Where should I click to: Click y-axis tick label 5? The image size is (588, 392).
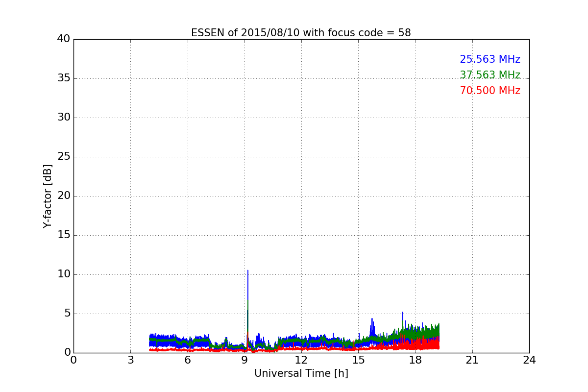point(67,314)
